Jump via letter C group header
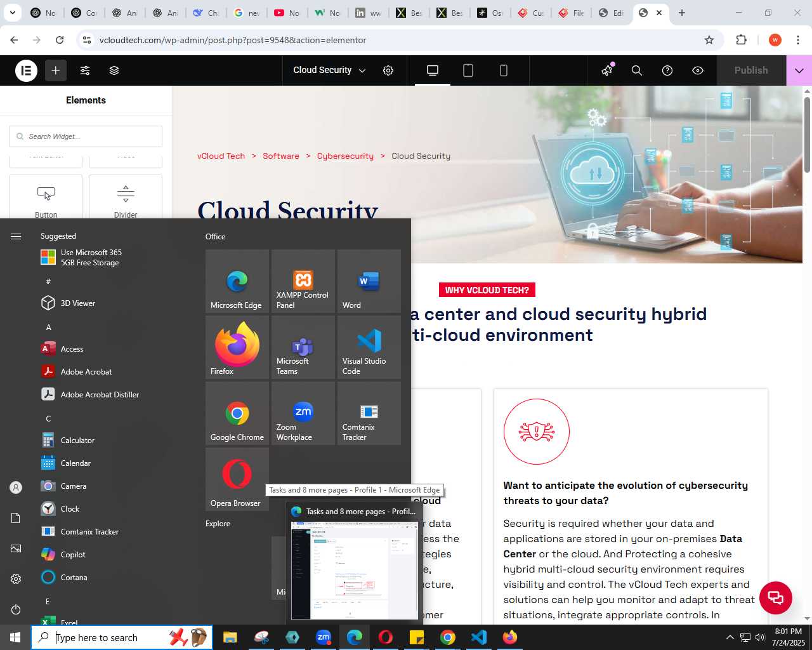This screenshot has width=812, height=650. (x=48, y=418)
